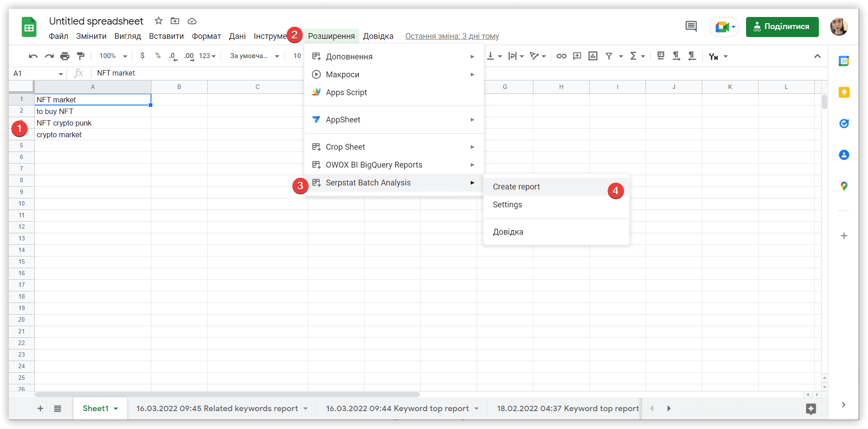
Task: Switch to 18.02.2022 04:37 Keyword top report tab
Action: pos(568,409)
